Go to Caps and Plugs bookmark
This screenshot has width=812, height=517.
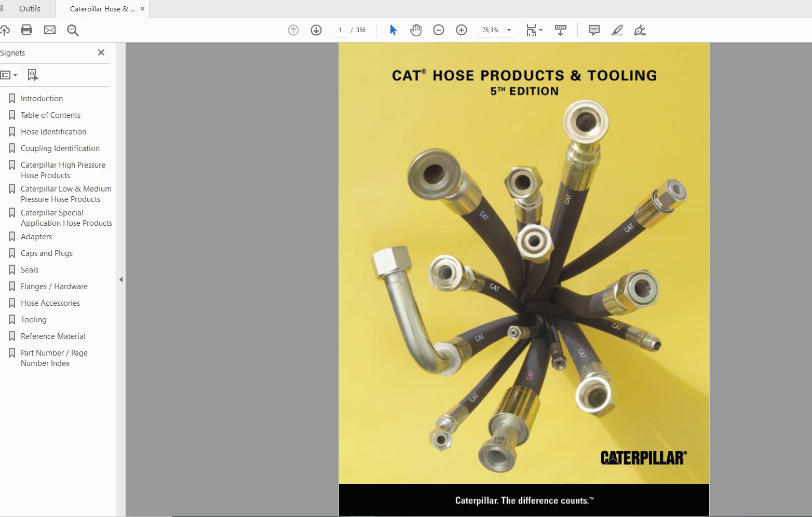click(x=47, y=253)
